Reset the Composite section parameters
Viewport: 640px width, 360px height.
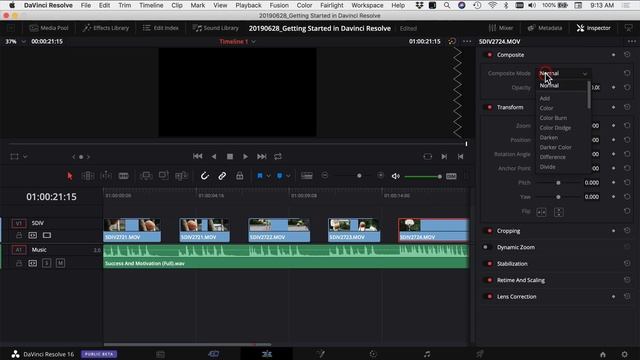point(627,55)
